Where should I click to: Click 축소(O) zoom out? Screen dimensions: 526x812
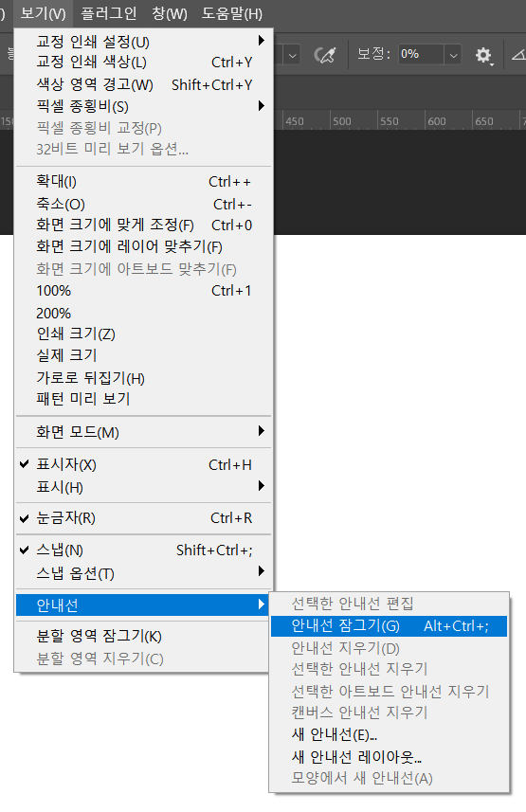tap(144, 204)
